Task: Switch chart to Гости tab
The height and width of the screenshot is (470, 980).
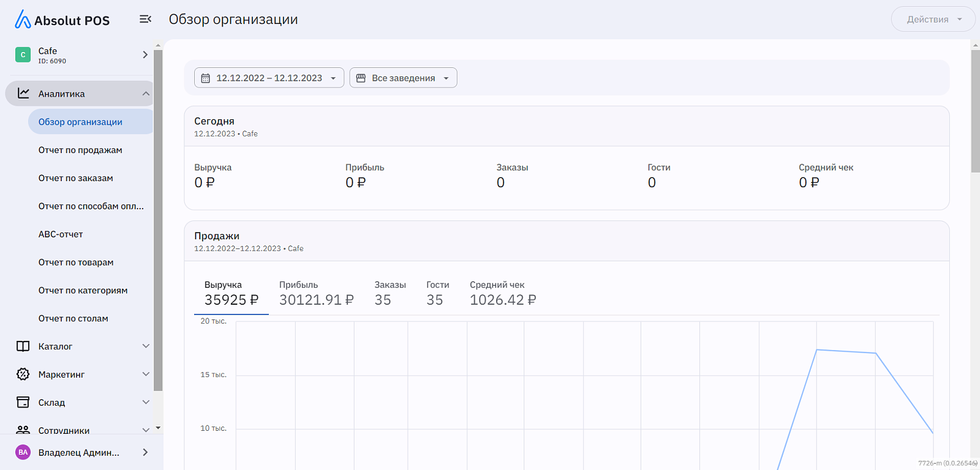Action: click(x=438, y=293)
